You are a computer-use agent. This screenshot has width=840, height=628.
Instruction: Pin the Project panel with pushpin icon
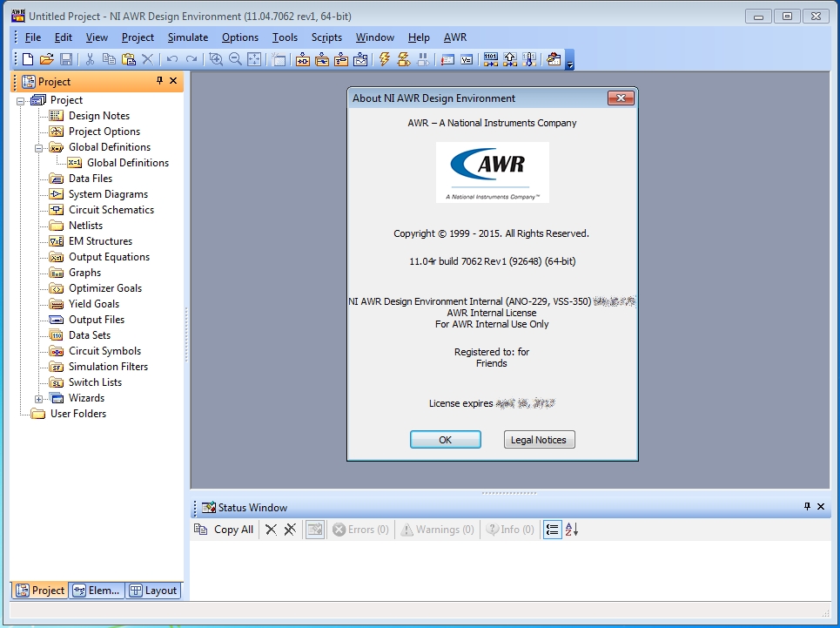(159, 80)
